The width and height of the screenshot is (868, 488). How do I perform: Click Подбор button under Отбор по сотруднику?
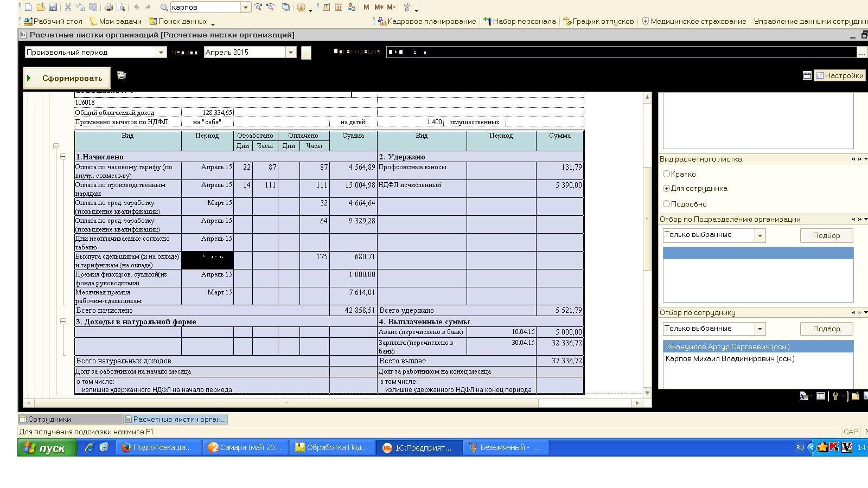(826, 329)
